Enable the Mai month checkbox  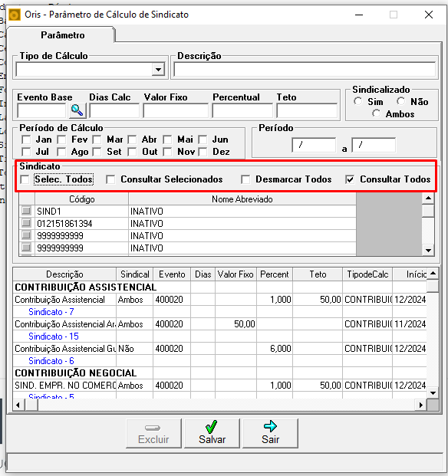click(167, 140)
